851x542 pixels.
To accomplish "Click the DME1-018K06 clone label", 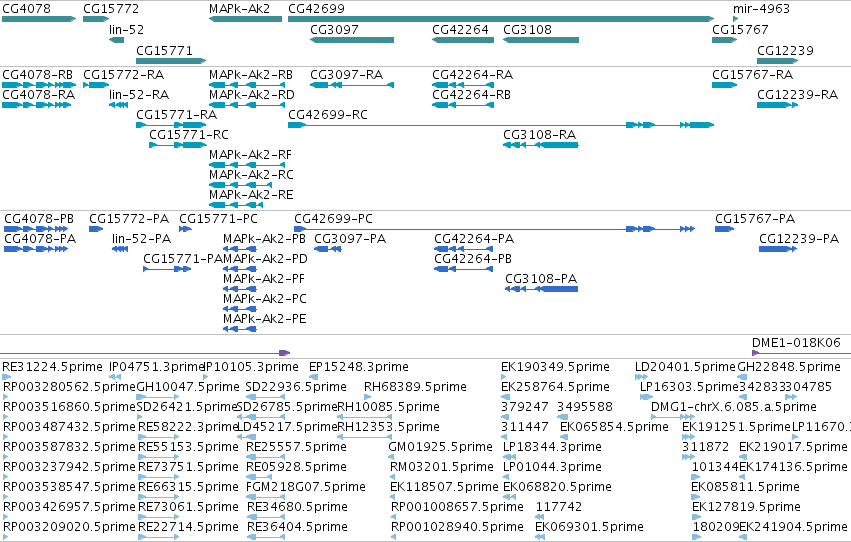I will (796, 343).
